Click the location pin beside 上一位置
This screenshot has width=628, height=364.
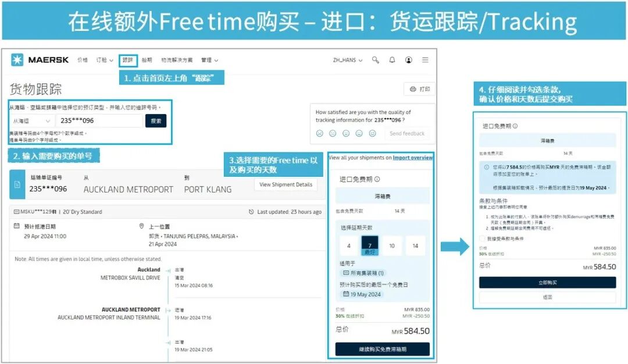[x=141, y=226]
